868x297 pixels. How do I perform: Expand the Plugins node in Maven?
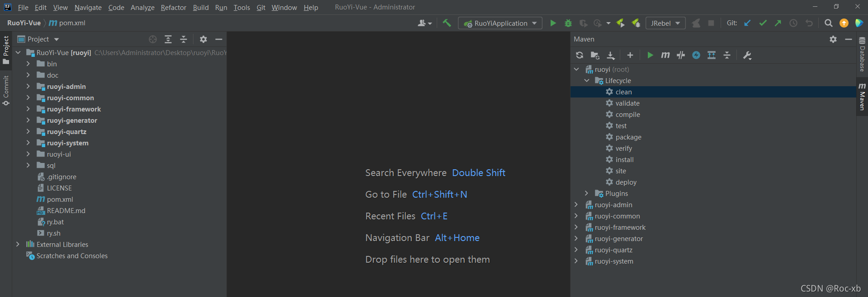pyautogui.click(x=587, y=193)
